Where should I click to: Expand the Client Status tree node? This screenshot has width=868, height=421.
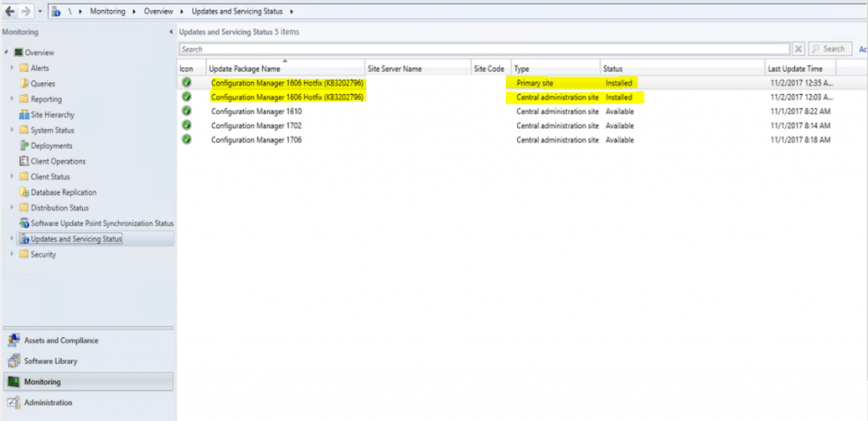[x=13, y=176]
